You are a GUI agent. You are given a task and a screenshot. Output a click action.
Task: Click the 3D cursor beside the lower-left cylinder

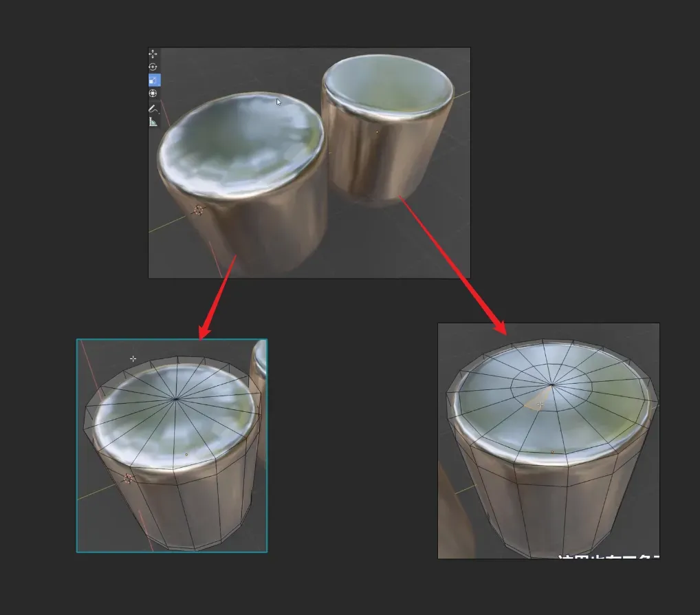point(128,478)
